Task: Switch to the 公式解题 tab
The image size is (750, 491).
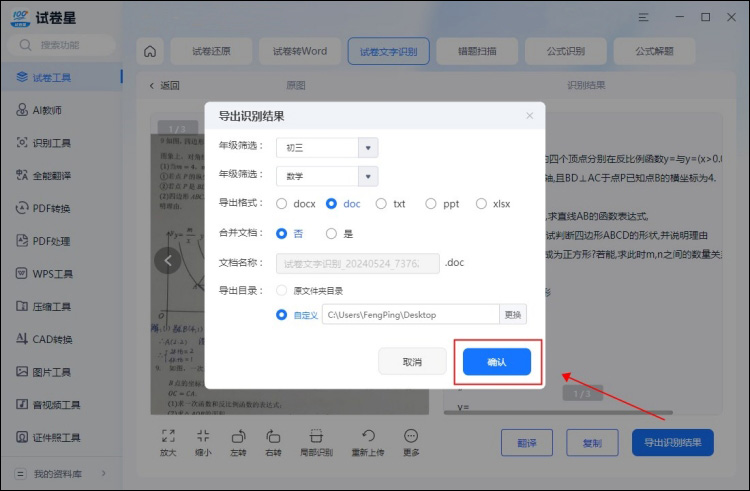Action: coord(654,51)
